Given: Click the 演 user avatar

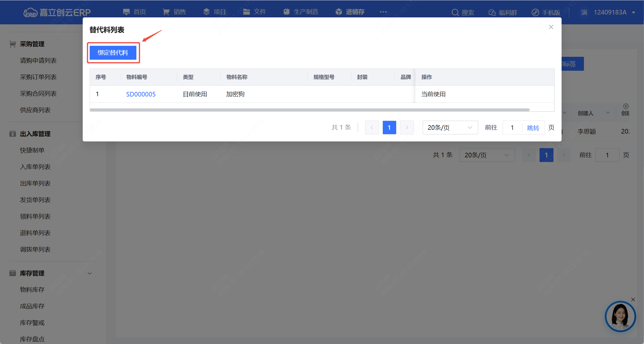Looking at the screenshot, I should (x=584, y=12).
